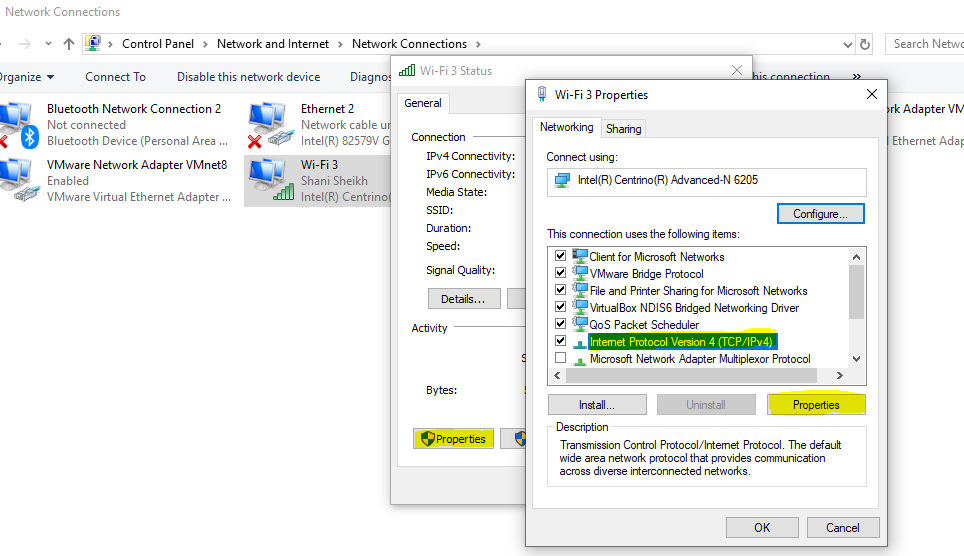Click the Intel Centrino adapter icon
This screenshot has height=556, width=964.
pos(562,180)
